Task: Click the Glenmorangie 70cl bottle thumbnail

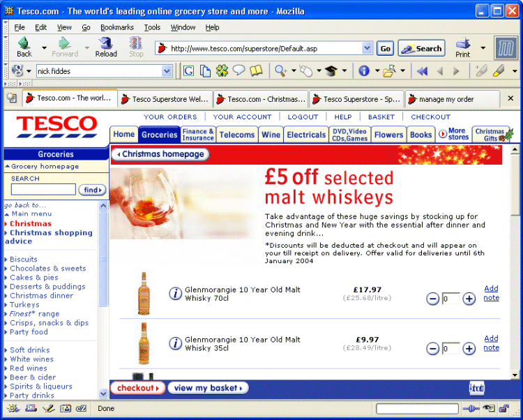Action: [x=144, y=294]
